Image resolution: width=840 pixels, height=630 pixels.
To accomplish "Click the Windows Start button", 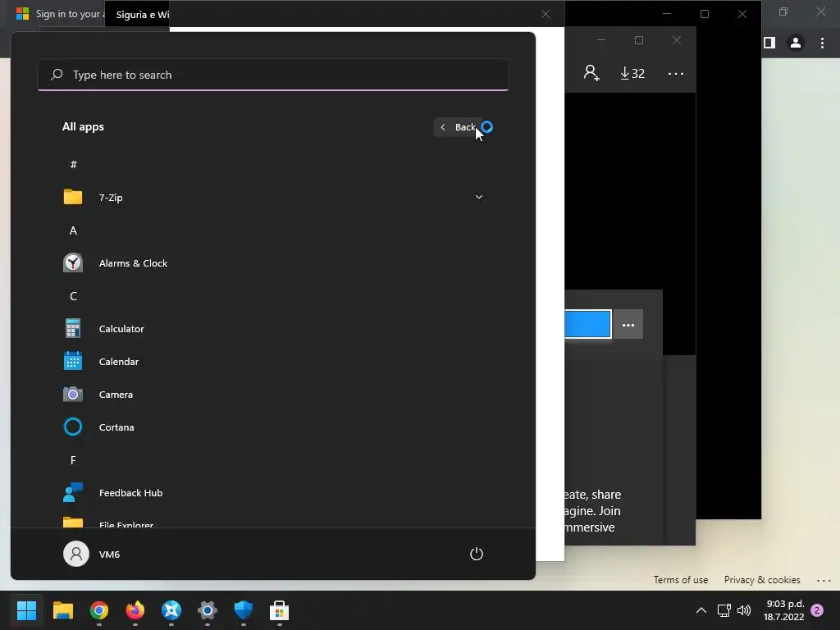I will tap(26, 610).
